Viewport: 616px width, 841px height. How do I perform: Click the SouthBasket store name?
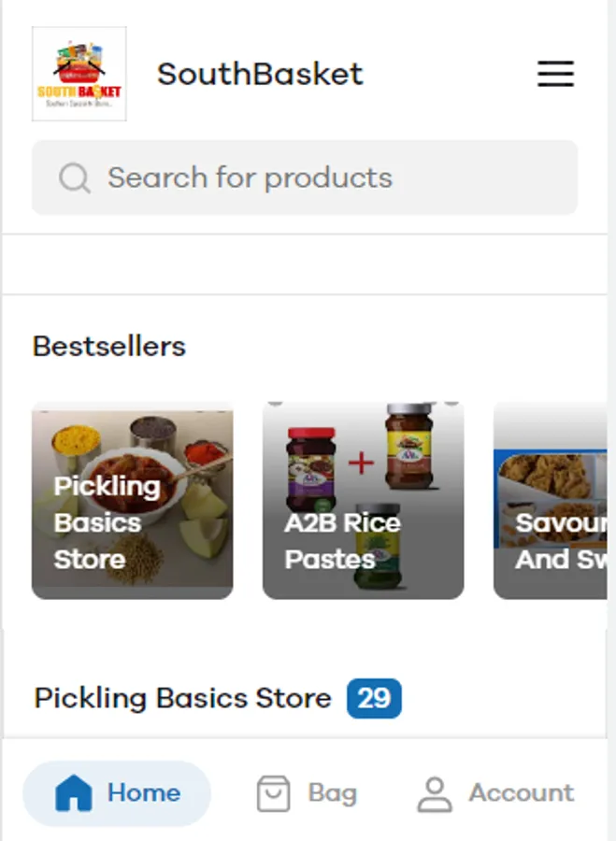(x=260, y=74)
